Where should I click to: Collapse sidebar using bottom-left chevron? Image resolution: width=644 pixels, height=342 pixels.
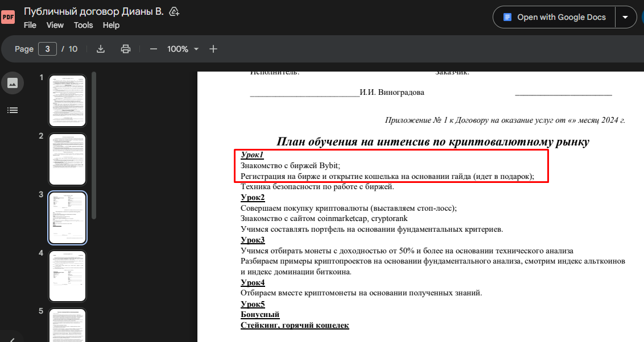[13, 340]
